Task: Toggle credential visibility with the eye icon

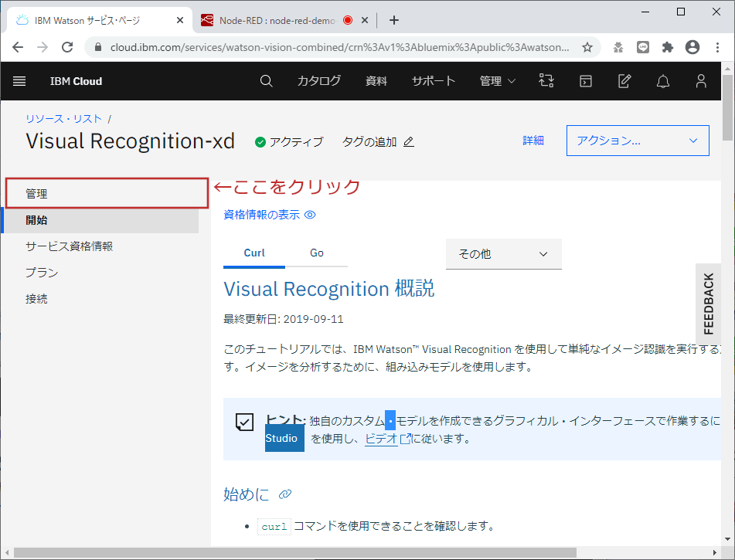Action: coord(310,215)
